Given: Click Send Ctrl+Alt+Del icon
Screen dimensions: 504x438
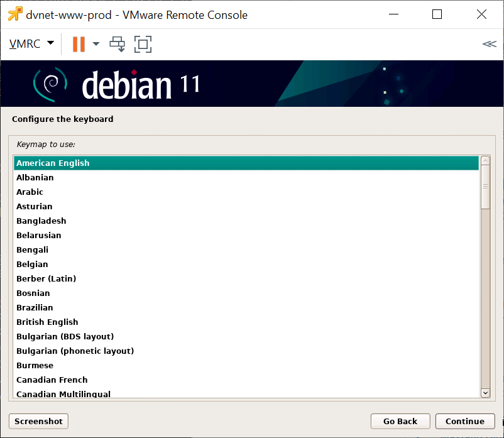Looking at the screenshot, I should tap(118, 44).
